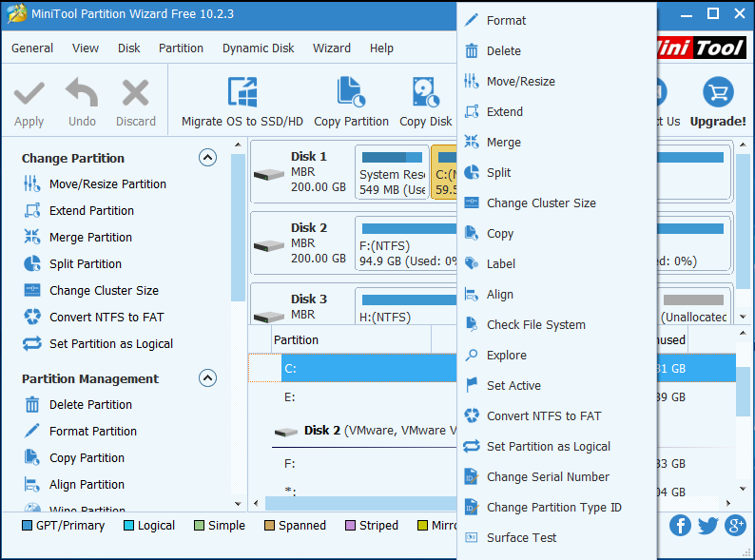Open the View menu

pos(86,48)
